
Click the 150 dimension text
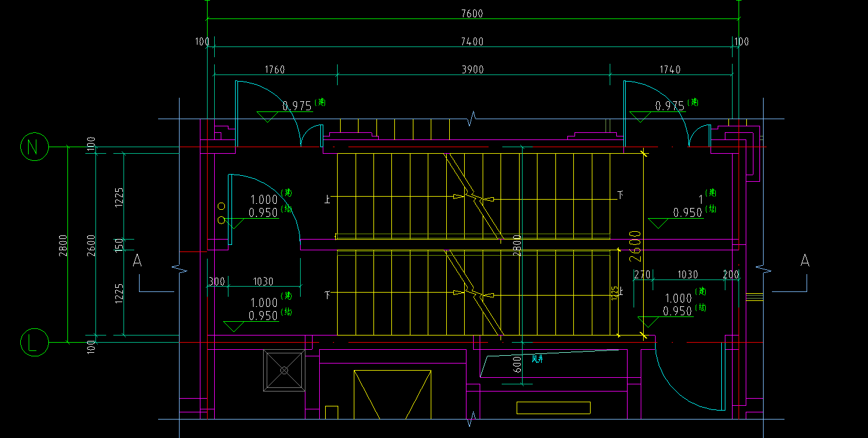119,244
